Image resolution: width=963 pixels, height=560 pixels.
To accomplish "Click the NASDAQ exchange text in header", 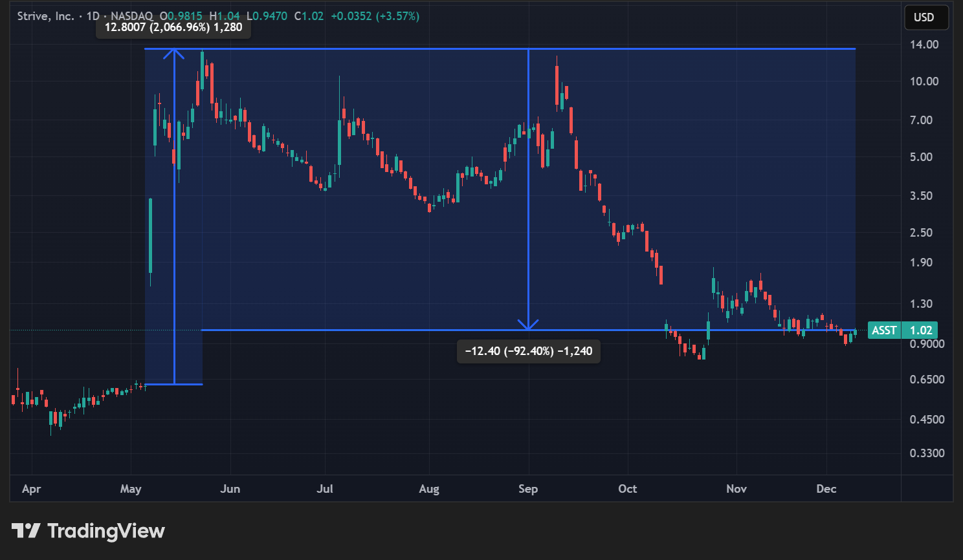I will 131,16.
